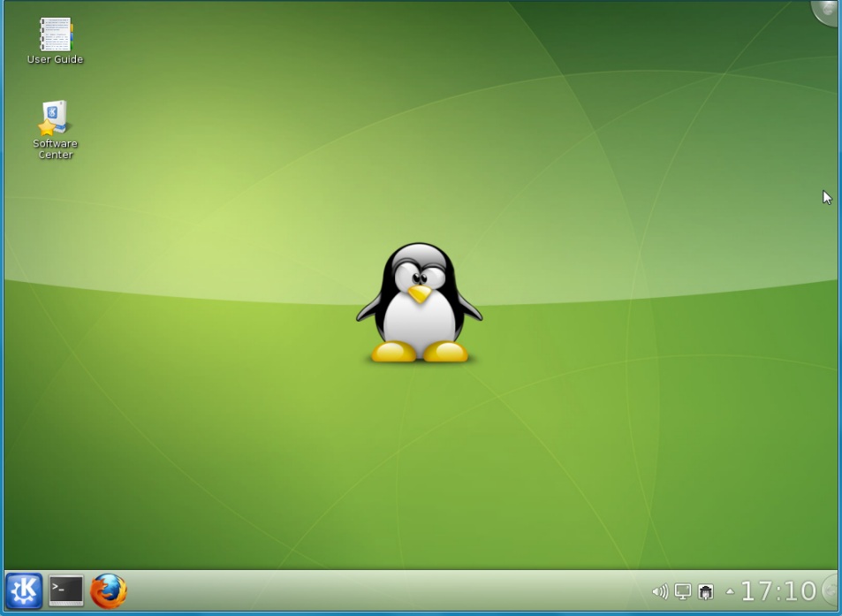The height and width of the screenshot is (616, 842).
Task: Launch the Konsole terminal from the panel
Action: [66, 590]
